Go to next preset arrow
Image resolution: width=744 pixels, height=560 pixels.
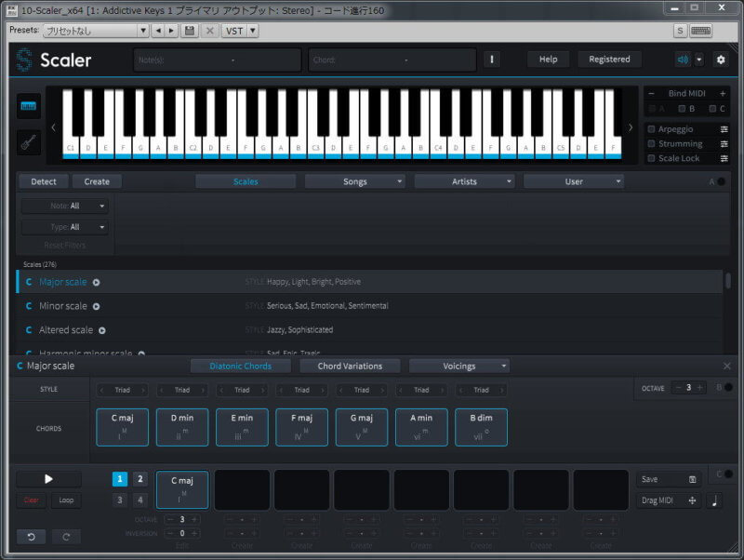click(171, 31)
